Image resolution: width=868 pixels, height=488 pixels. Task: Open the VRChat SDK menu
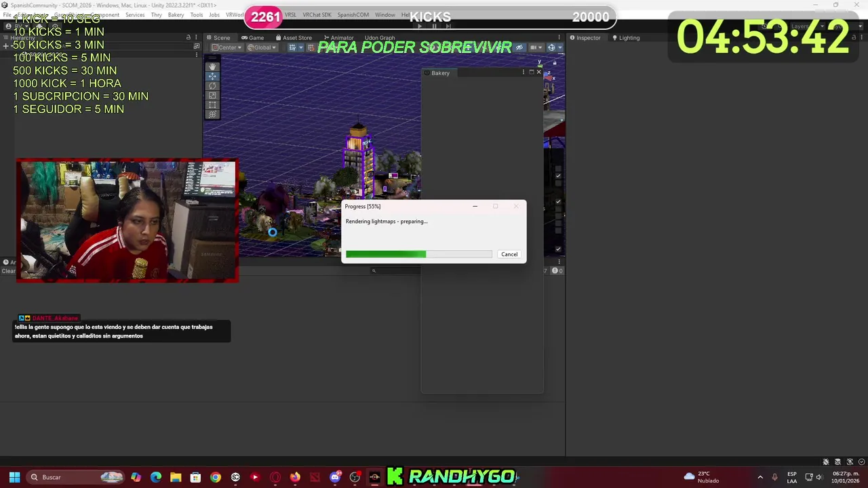pos(317,15)
